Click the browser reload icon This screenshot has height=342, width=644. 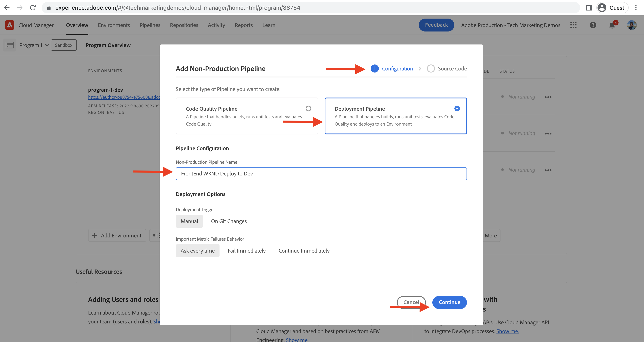(x=33, y=8)
